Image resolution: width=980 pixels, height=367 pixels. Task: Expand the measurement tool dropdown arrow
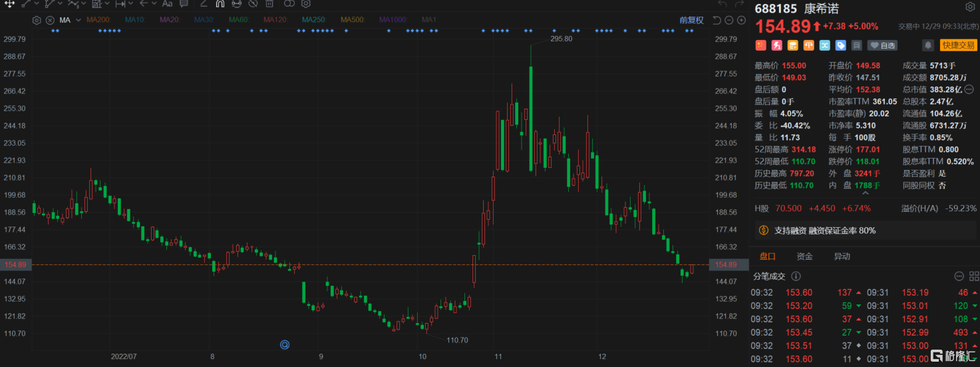coord(130,3)
